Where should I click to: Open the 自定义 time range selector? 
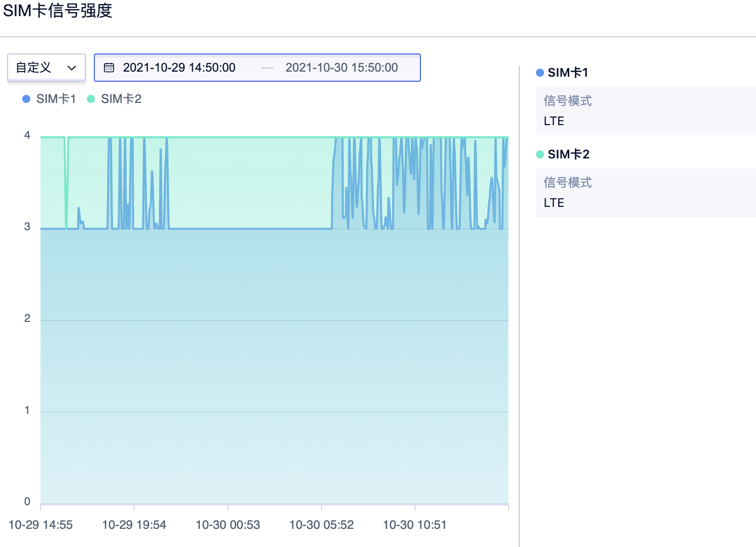[46, 68]
